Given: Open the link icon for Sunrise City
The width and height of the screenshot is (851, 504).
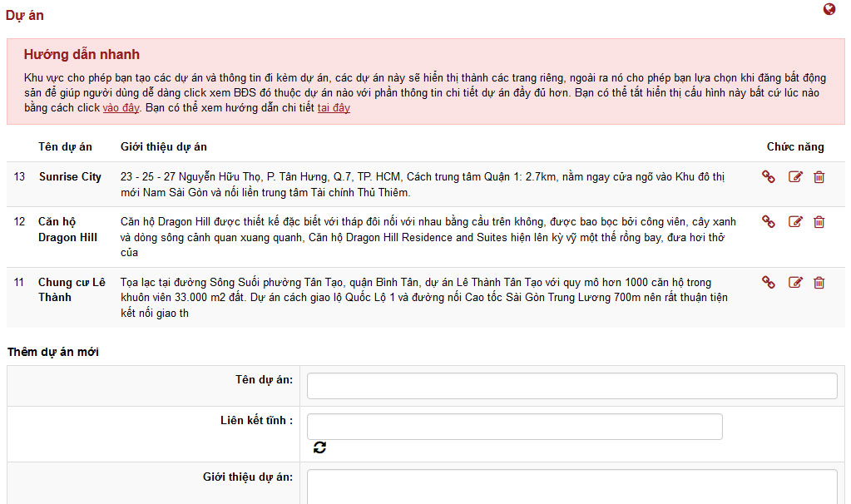Looking at the screenshot, I should pyautogui.click(x=769, y=176).
